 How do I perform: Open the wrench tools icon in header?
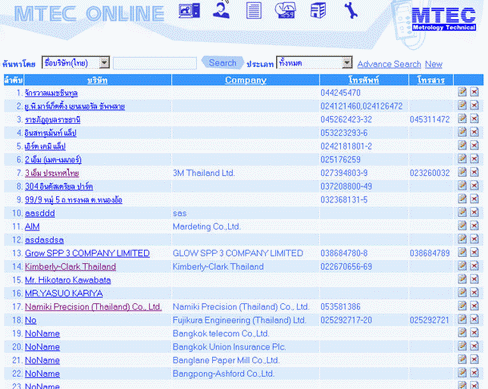pos(351,10)
